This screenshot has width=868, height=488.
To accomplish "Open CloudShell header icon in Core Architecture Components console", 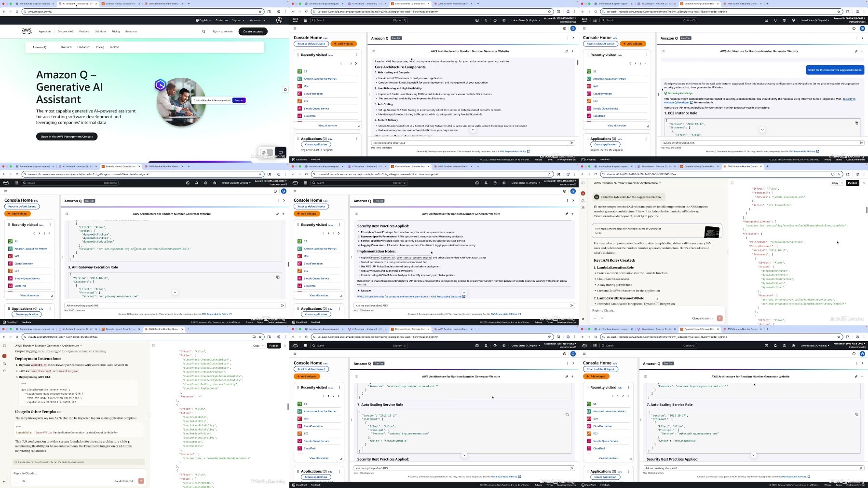I will coord(477,20).
